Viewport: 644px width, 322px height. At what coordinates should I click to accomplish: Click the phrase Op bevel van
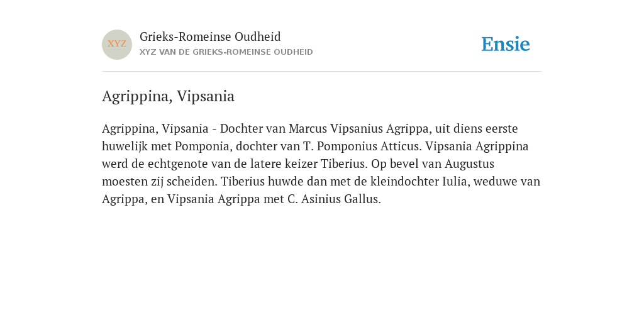[406, 164]
